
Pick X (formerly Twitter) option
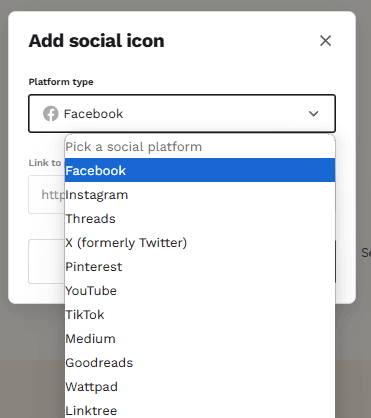click(200, 243)
